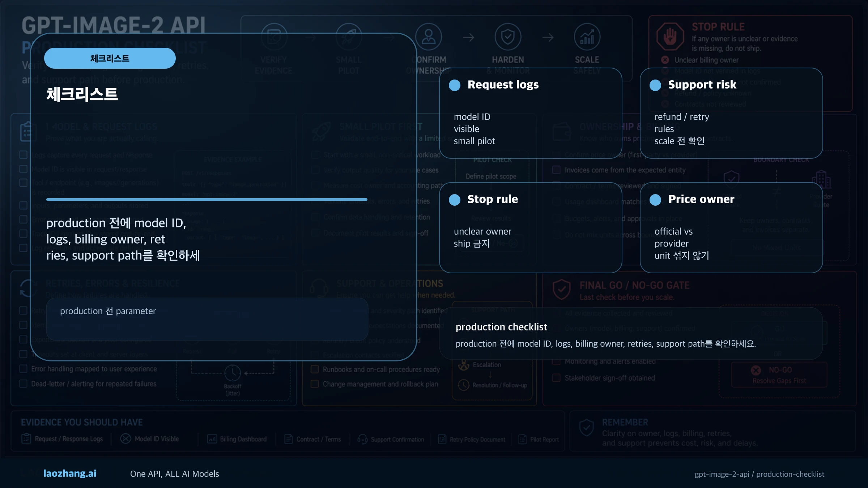Click the blue dot next to Request logs

coord(455,85)
